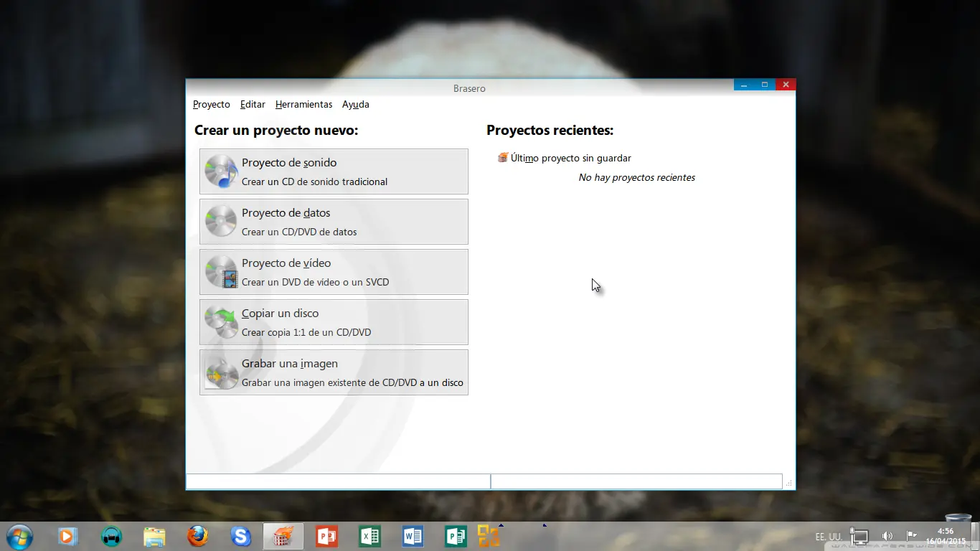Open the headphones music app in taskbar
This screenshot has height=551, width=980.
pyautogui.click(x=111, y=536)
